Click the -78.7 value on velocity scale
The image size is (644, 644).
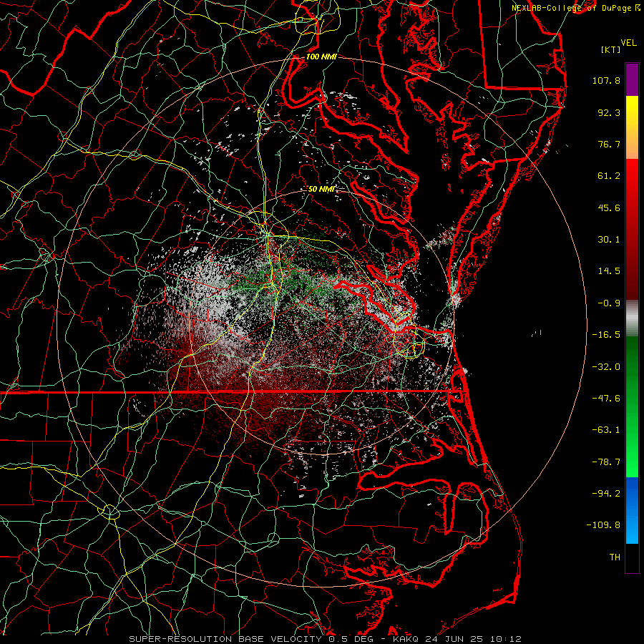click(x=606, y=462)
